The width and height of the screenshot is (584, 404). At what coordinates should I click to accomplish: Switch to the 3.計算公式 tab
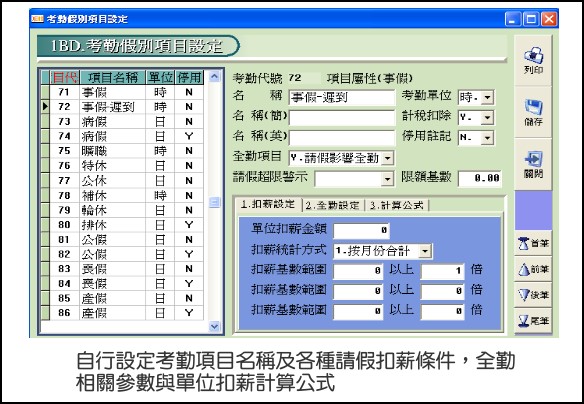click(x=396, y=205)
